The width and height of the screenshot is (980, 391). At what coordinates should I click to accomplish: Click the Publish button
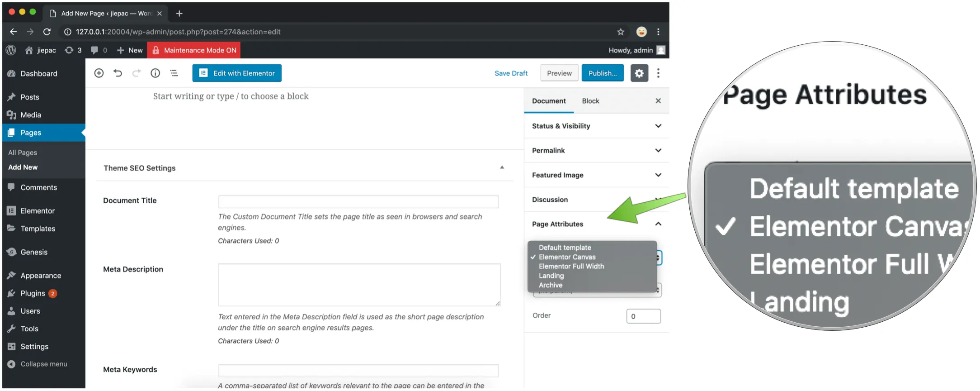pos(603,73)
